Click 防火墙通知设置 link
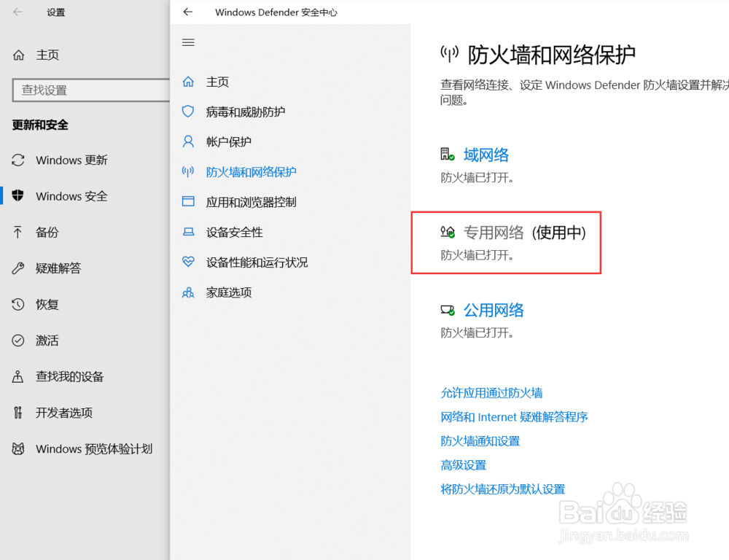 [480, 441]
